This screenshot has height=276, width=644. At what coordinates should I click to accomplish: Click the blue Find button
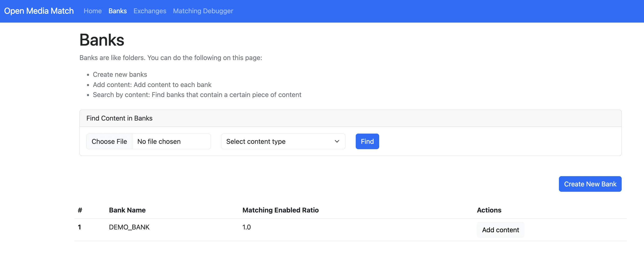(x=367, y=141)
